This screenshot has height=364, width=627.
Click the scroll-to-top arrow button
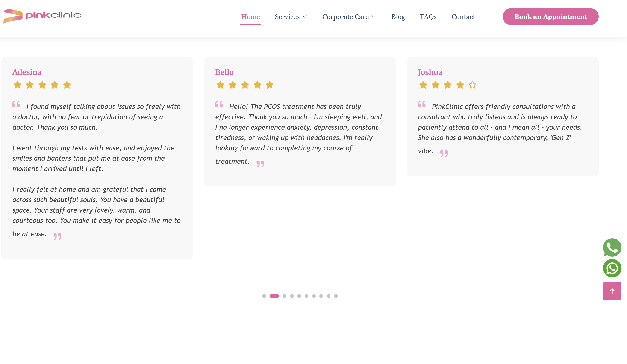click(x=612, y=291)
